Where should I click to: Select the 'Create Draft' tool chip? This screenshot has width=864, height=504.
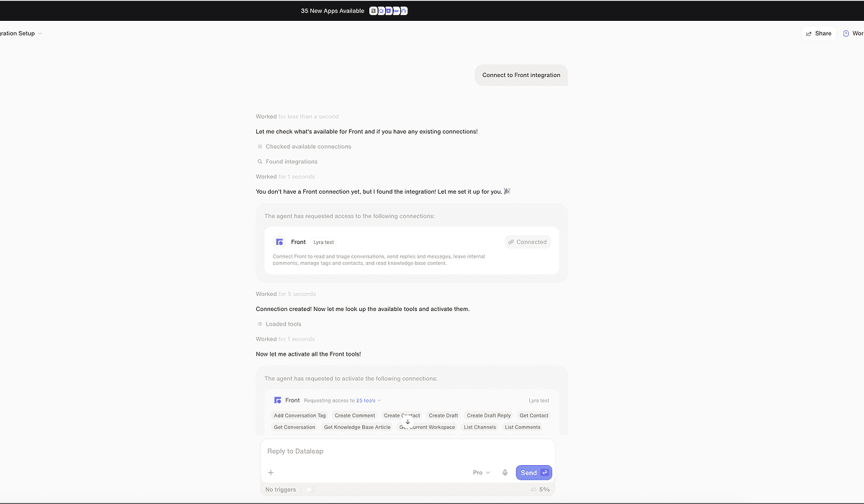[x=443, y=415]
